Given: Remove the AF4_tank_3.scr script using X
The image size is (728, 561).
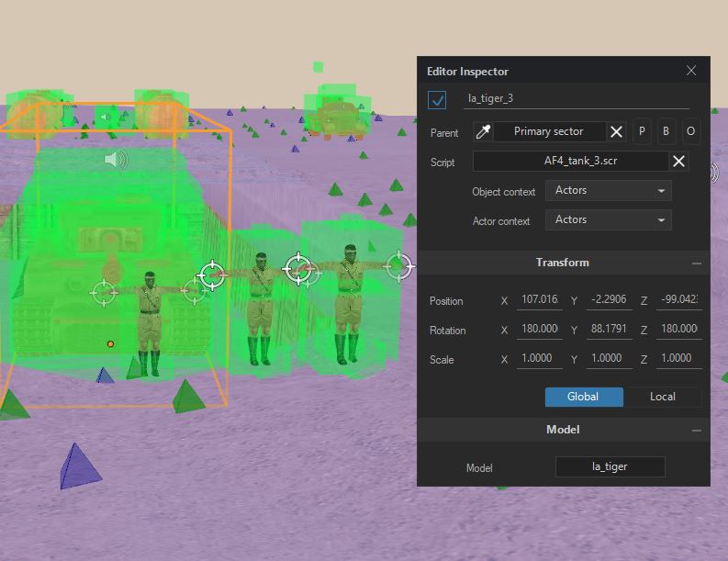Looking at the screenshot, I should coord(678,162).
